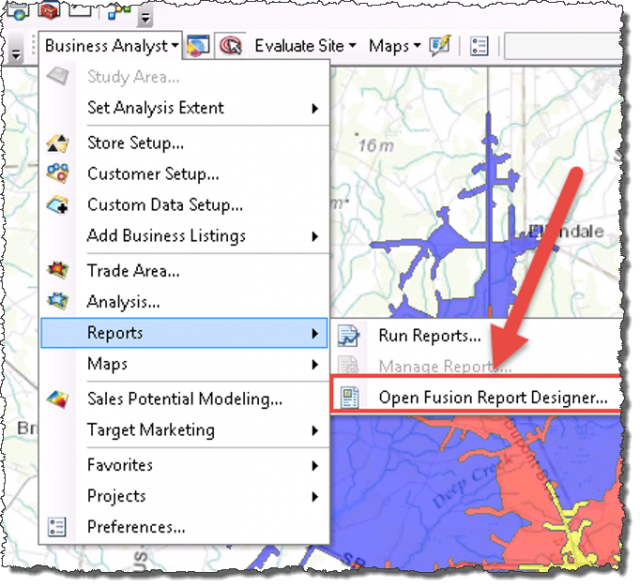This screenshot has width=640, height=587.
Task: Expand the Set Analysis Extent submenu
Action: click(184, 108)
